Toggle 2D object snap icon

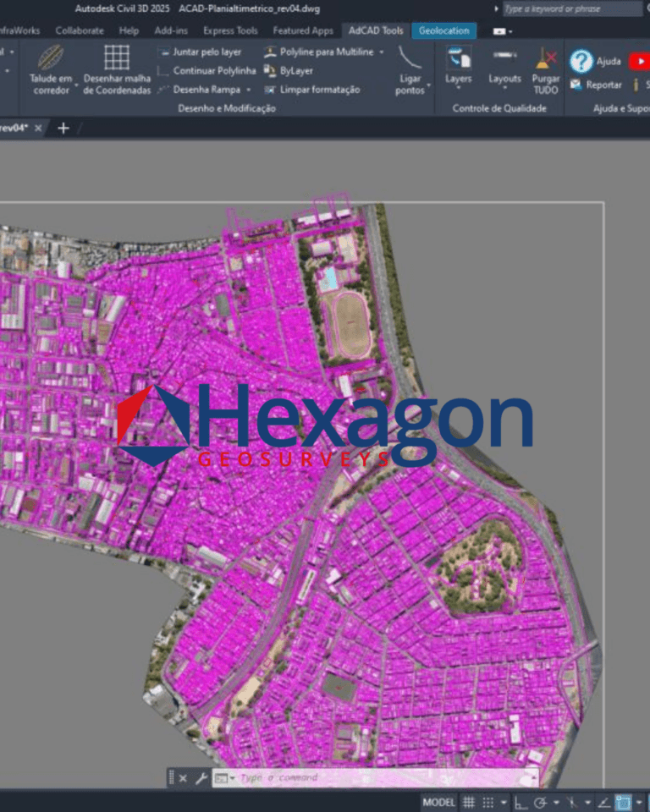click(624, 802)
